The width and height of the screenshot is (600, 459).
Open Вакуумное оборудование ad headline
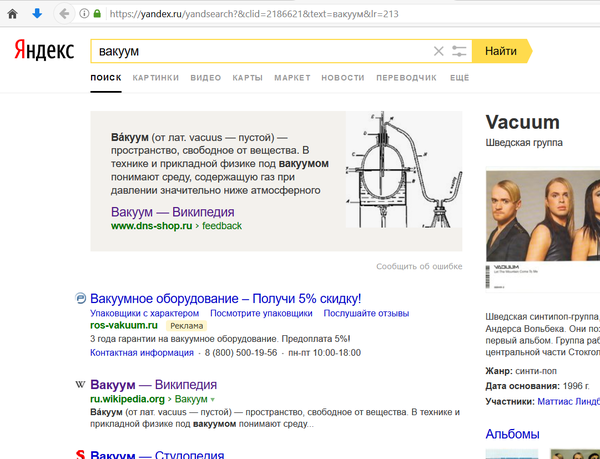pos(226,298)
